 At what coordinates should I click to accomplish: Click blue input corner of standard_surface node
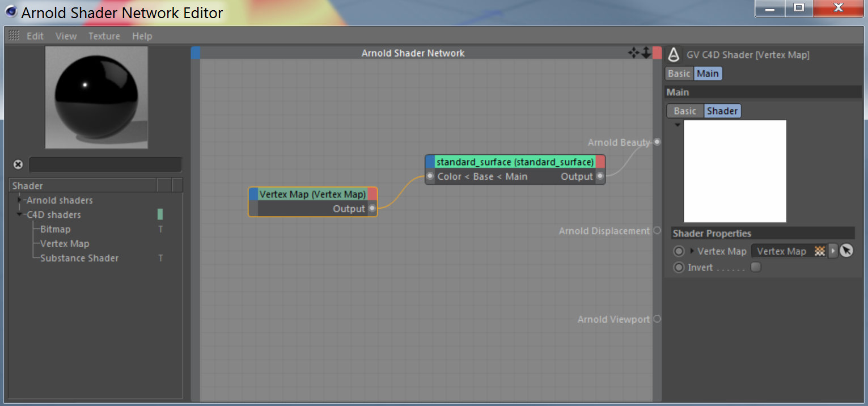430,162
